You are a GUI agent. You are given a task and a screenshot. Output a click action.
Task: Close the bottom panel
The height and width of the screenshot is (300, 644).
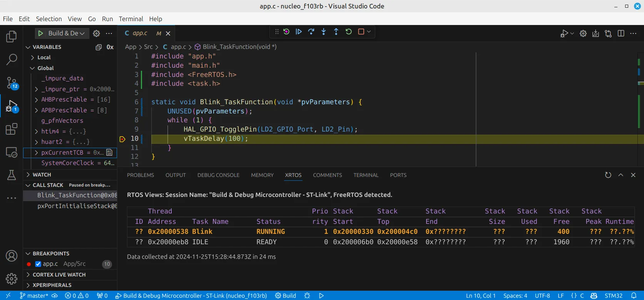633,175
